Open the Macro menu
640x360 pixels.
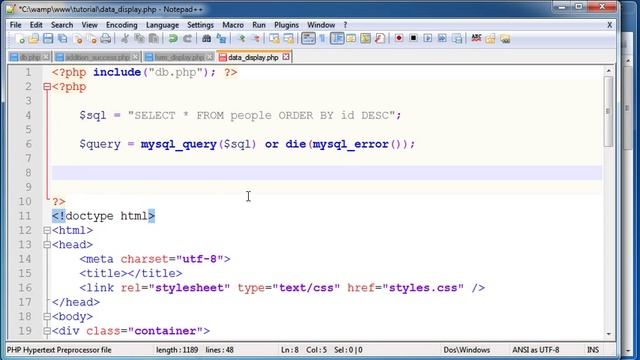(x=233, y=25)
